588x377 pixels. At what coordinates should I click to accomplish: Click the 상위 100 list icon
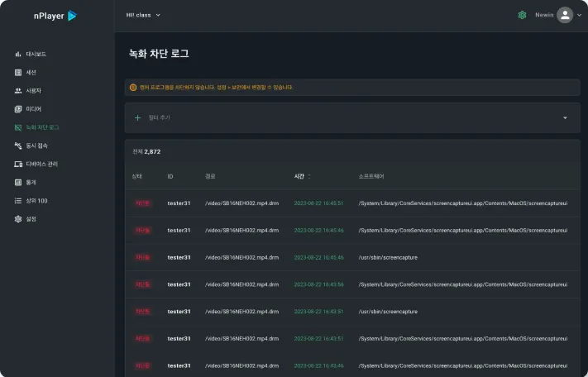click(x=17, y=201)
